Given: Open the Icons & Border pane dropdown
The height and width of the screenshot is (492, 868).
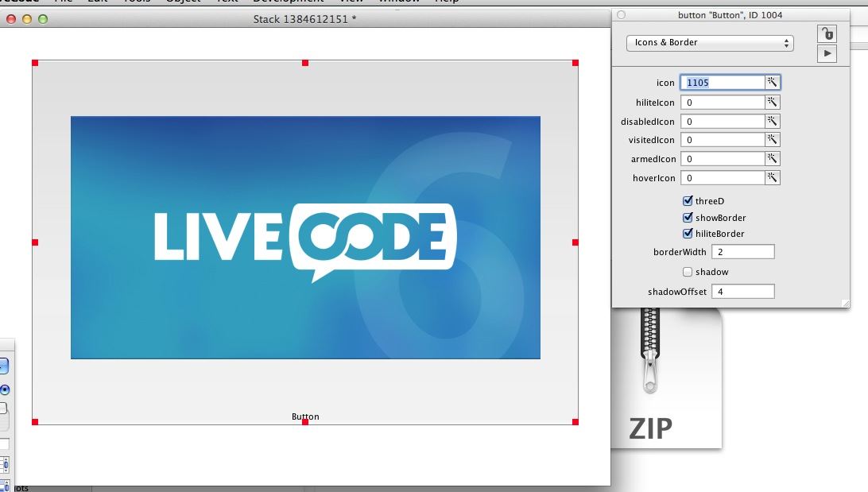Looking at the screenshot, I should (711, 43).
